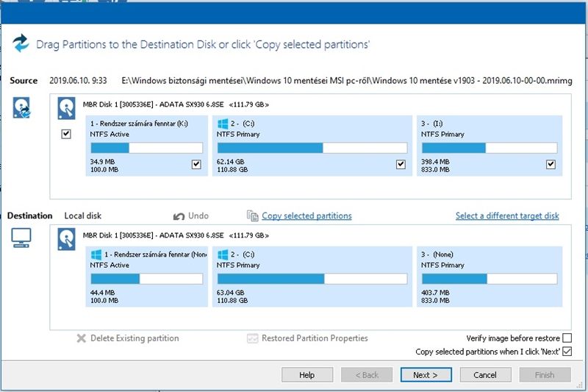Open Help for this dialog
Viewport: 588px width, 392px height.
(306, 374)
